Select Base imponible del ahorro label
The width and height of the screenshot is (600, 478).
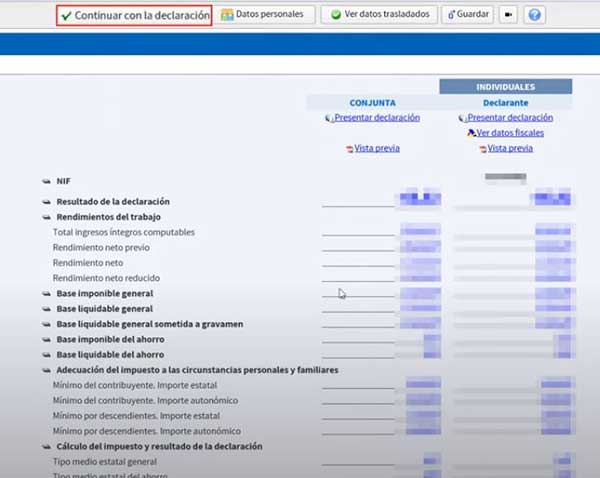click(x=111, y=339)
